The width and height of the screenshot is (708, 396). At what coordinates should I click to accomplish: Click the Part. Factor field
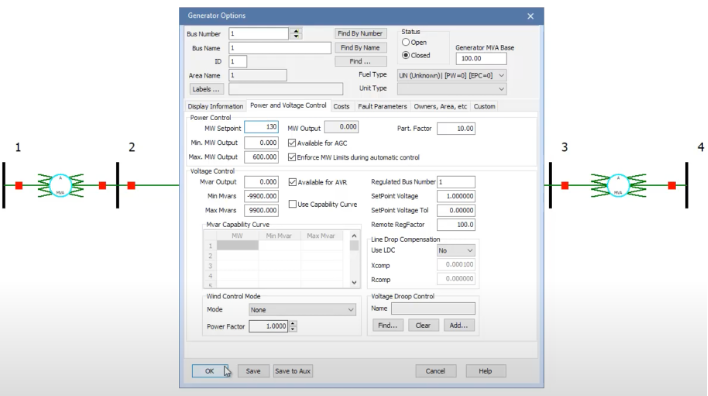point(456,129)
